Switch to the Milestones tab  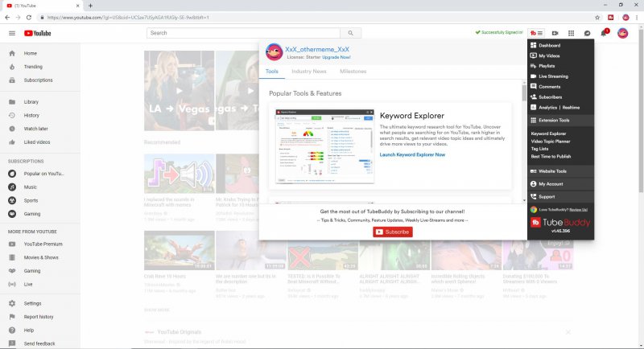(353, 72)
